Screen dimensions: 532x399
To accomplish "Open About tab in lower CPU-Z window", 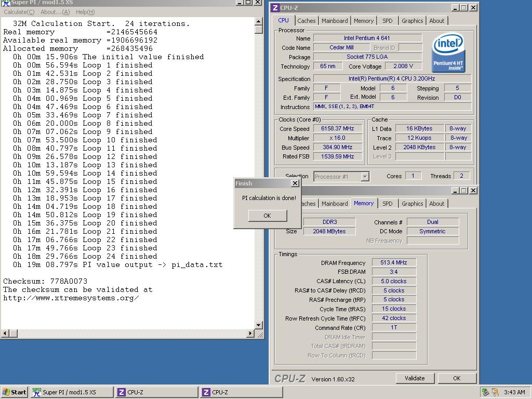I will click(436, 204).
